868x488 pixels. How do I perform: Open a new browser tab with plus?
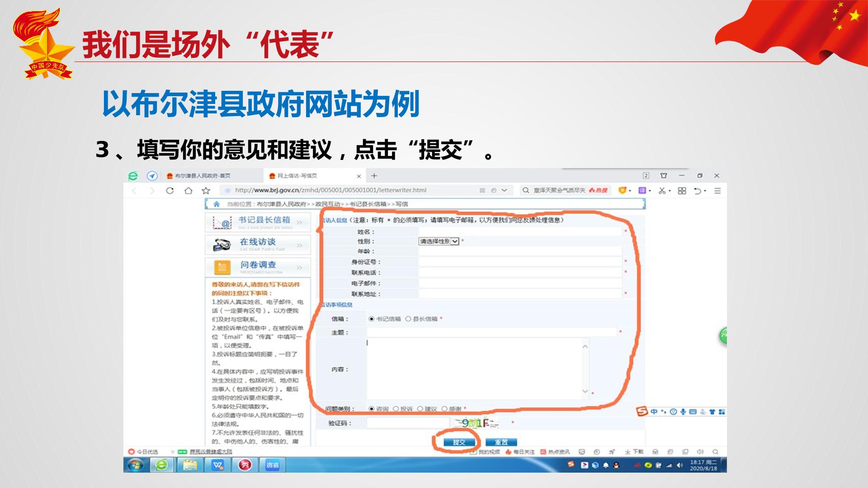374,176
